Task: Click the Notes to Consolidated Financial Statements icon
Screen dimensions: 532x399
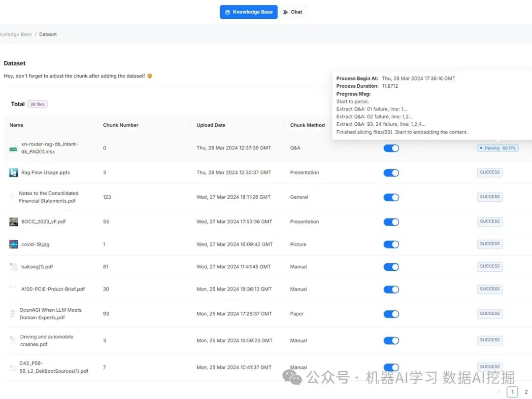Action: click(x=12, y=197)
